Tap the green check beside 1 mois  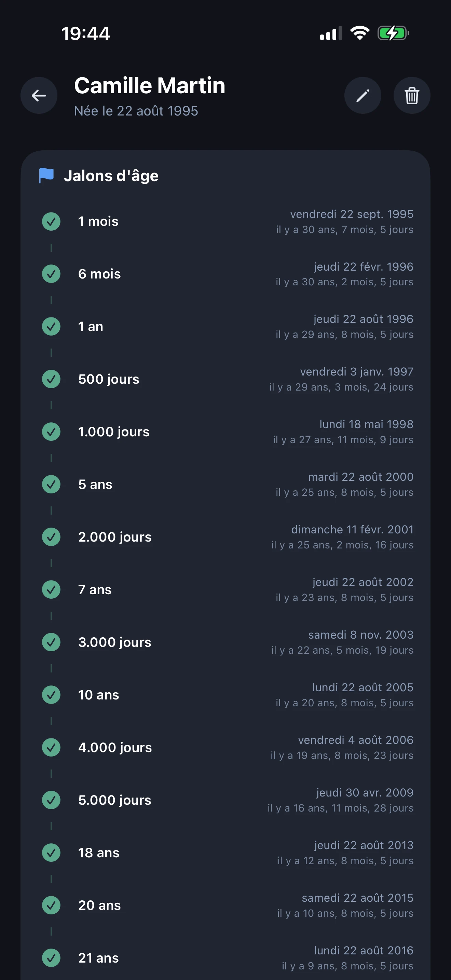[51, 221]
